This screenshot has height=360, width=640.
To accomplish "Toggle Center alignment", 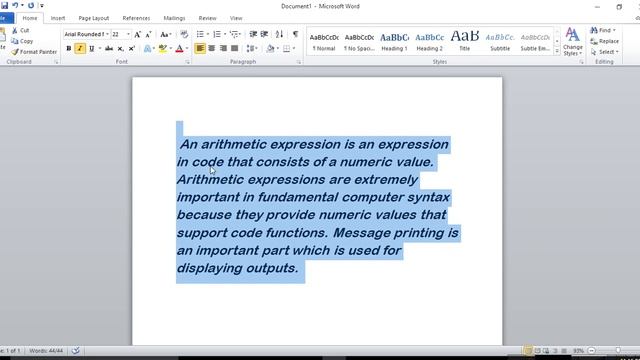I will [211, 49].
